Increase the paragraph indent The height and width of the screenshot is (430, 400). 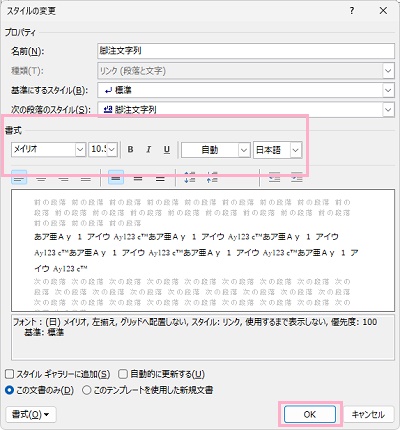click(x=297, y=178)
